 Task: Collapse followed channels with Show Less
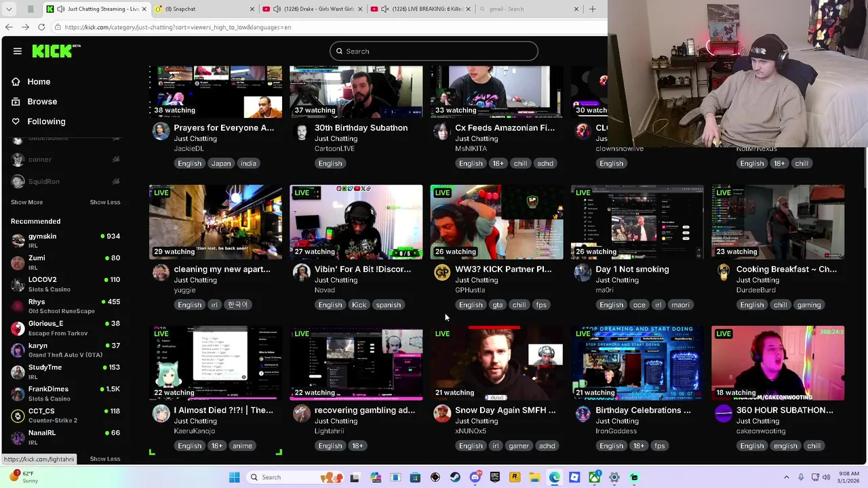(105, 202)
